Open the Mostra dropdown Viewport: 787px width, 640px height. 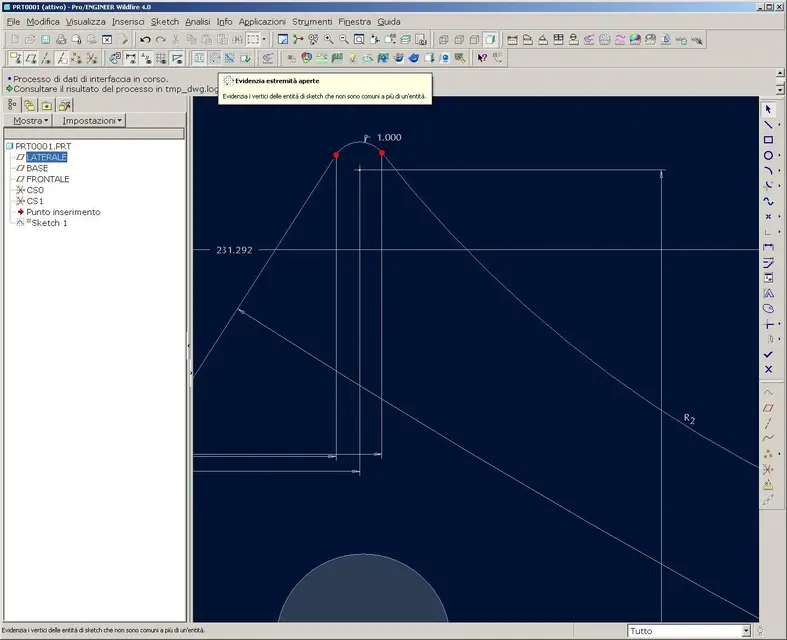click(30, 120)
